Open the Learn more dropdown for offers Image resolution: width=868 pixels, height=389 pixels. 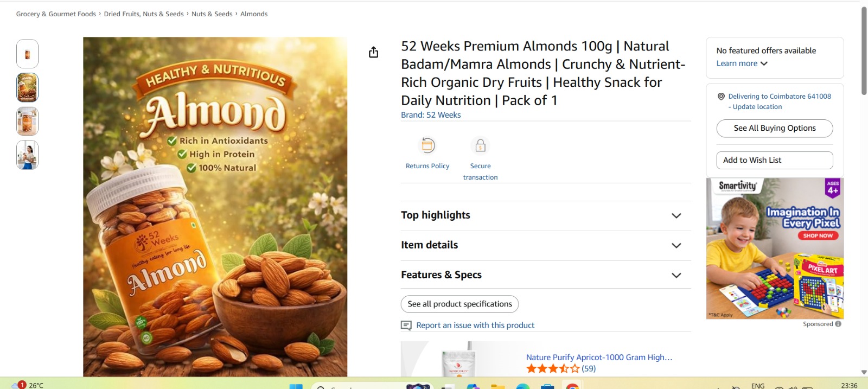pos(742,63)
